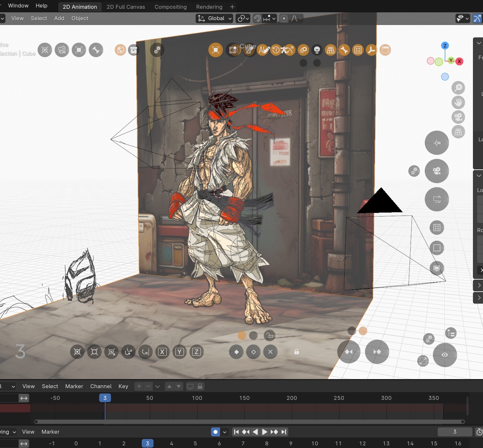Play the animation forward
This screenshot has height=448, width=483.
[x=265, y=432]
